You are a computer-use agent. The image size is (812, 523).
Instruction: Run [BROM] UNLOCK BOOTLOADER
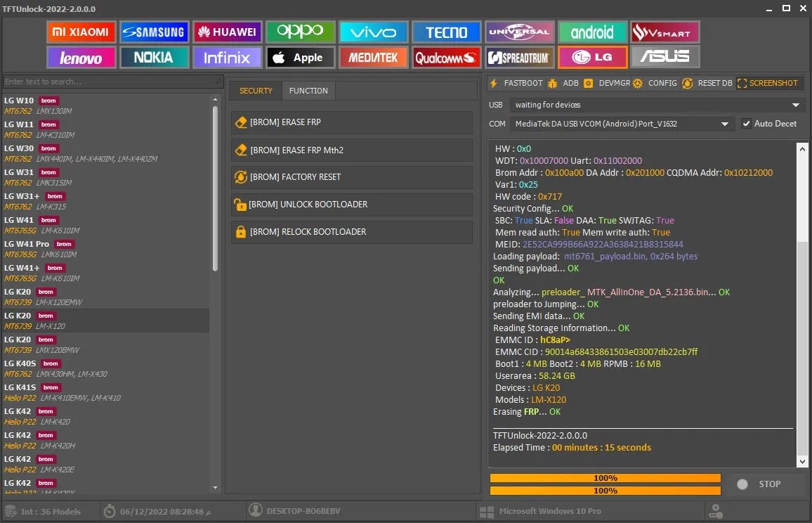(x=352, y=205)
